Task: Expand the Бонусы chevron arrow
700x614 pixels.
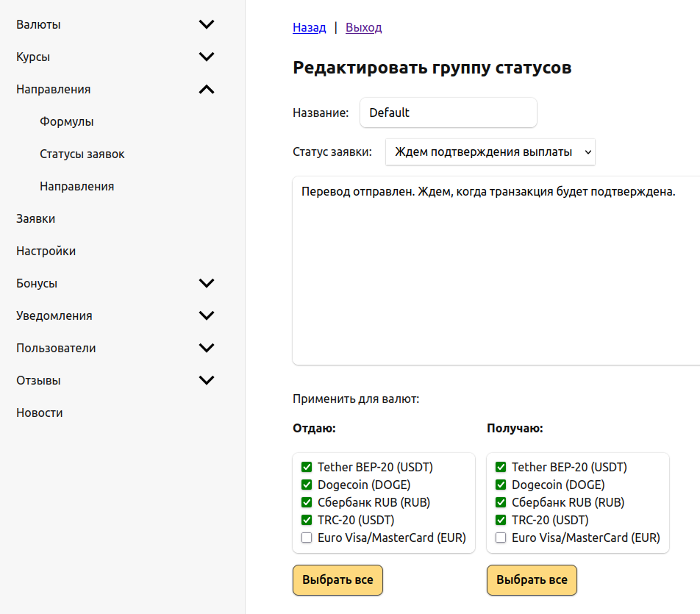Action: (x=207, y=283)
